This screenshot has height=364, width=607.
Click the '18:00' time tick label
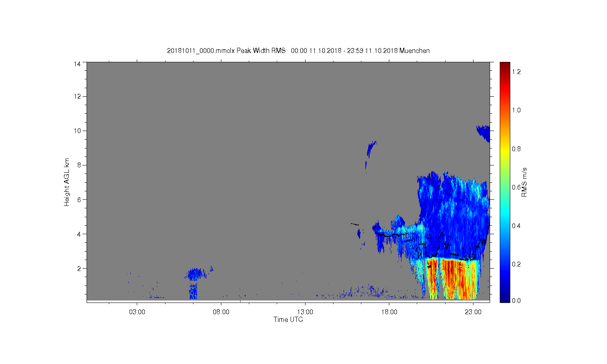389,312
